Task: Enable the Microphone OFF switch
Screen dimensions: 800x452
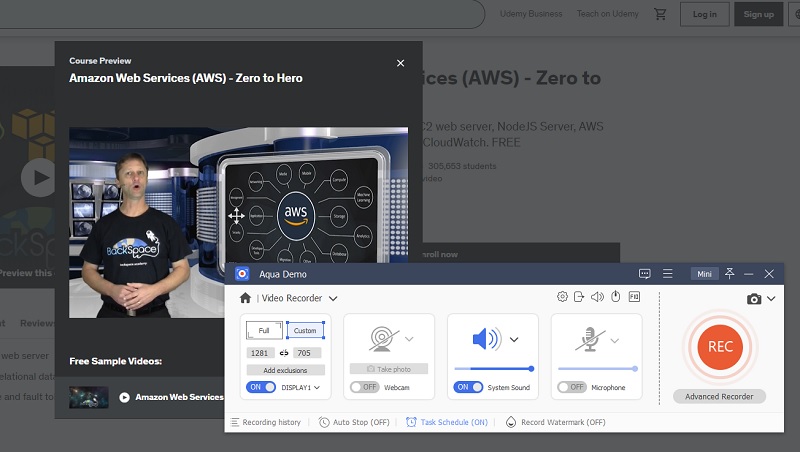Action: (572, 387)
